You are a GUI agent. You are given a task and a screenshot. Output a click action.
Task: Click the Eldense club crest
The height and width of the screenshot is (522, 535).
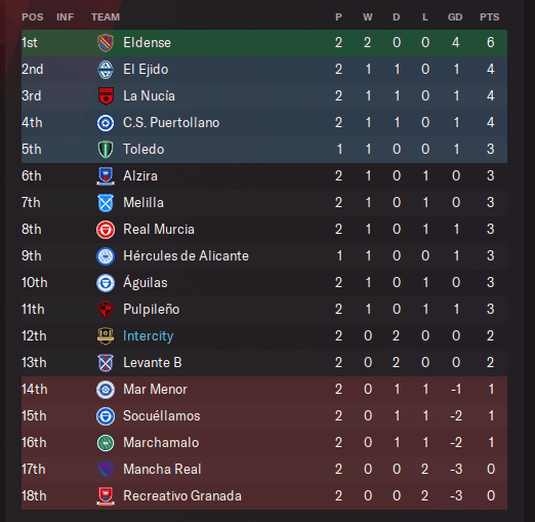point(105,43)
